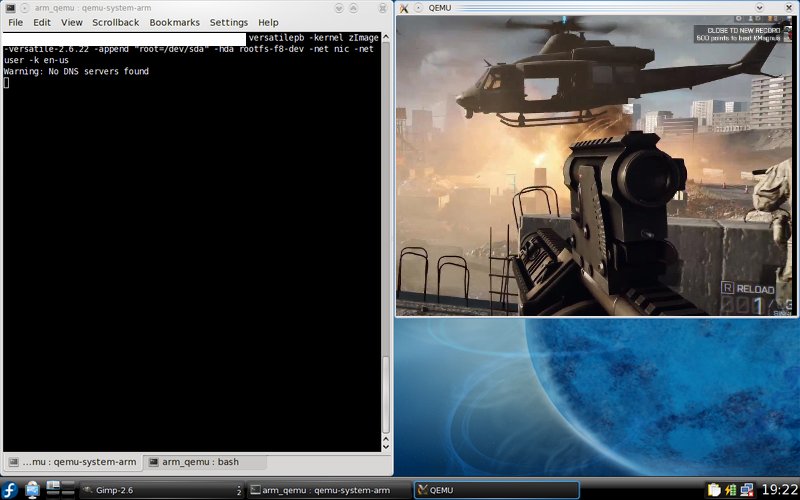Screen dimensions: 800x500
Task: Open the Settings menu in Konsole
Action: (x=229, y=22)
